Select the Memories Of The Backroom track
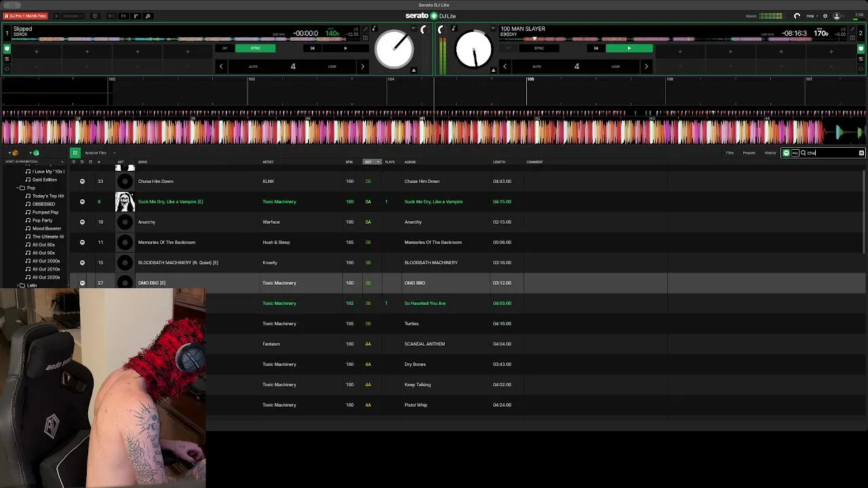This screenshot has height=488, width=868. point(167,242)
